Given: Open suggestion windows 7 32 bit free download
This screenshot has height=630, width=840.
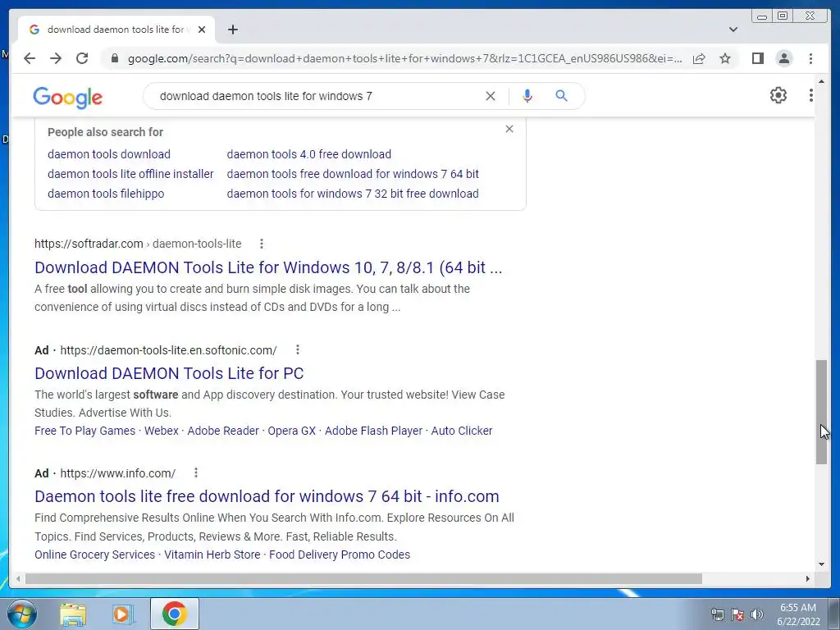Looking at the screenshot, I should coord(353,194).
